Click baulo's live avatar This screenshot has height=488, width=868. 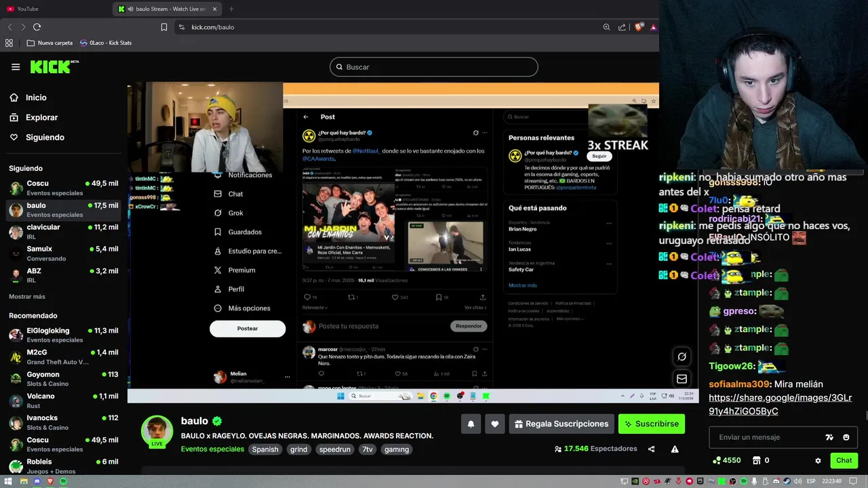(x=157, y=431)
